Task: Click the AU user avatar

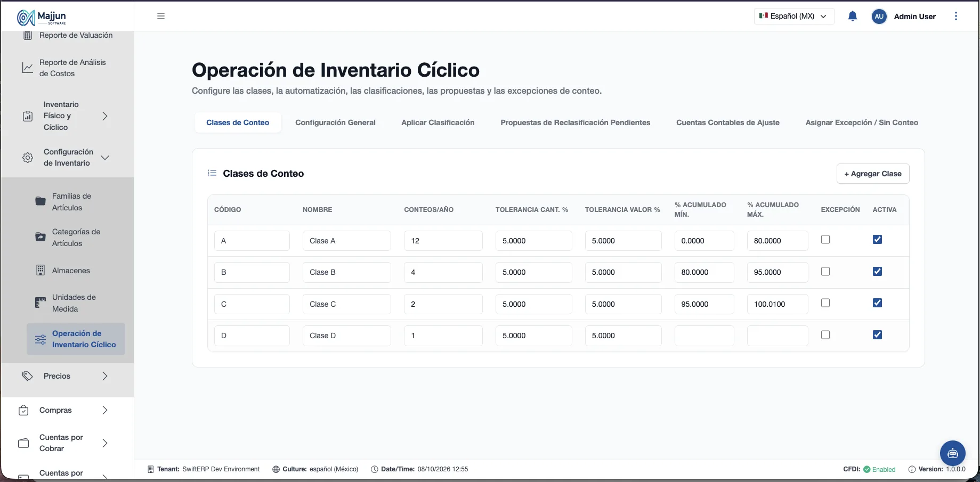Action: [879, 17]
